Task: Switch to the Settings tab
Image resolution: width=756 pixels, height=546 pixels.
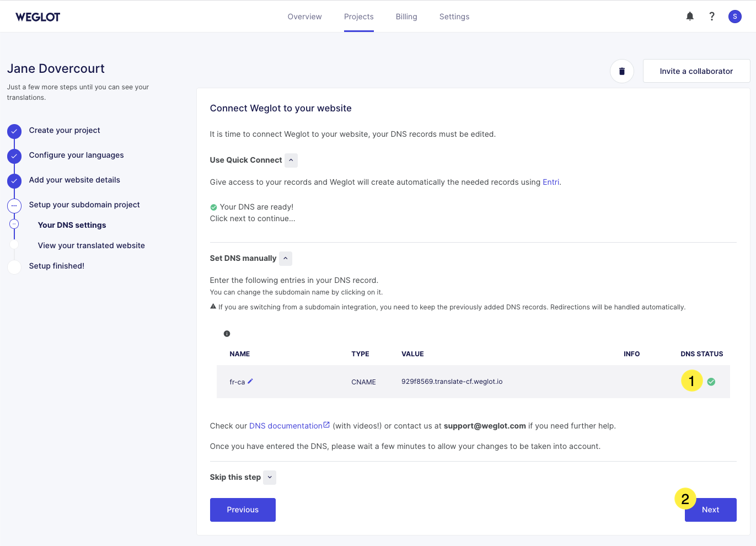Action: coord(454,17)
